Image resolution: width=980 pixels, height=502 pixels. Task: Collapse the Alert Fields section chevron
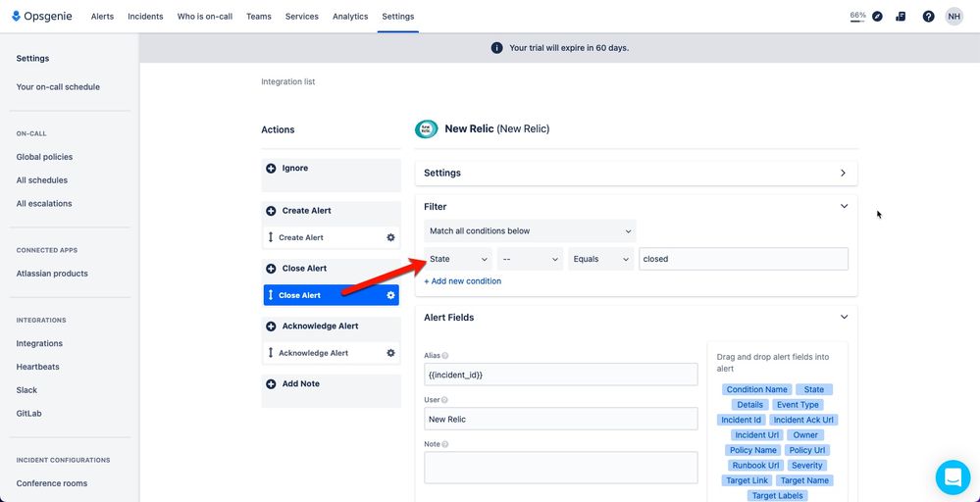tap(844, 318)
